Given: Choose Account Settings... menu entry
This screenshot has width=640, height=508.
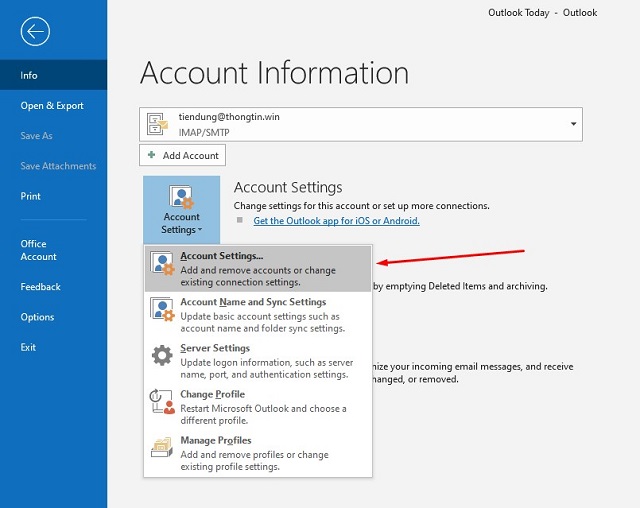Looking at the screenshot, I should (x=258, y=268).
